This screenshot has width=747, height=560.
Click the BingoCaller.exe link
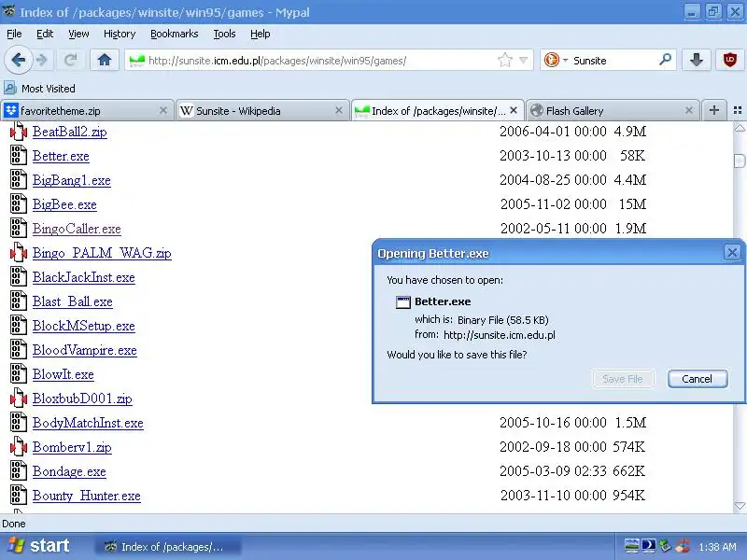(x=77, y=229)
